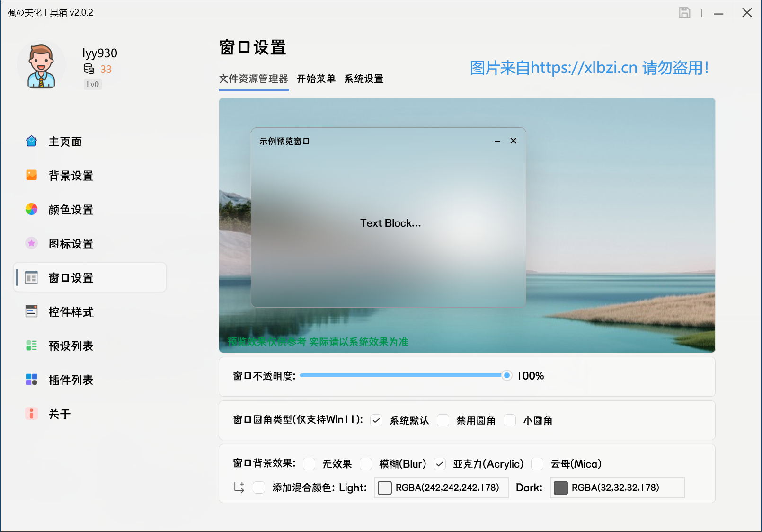Open the 主页面 home page from sidebar
Viewport: 762px width, 532px height.
(64, 141)
